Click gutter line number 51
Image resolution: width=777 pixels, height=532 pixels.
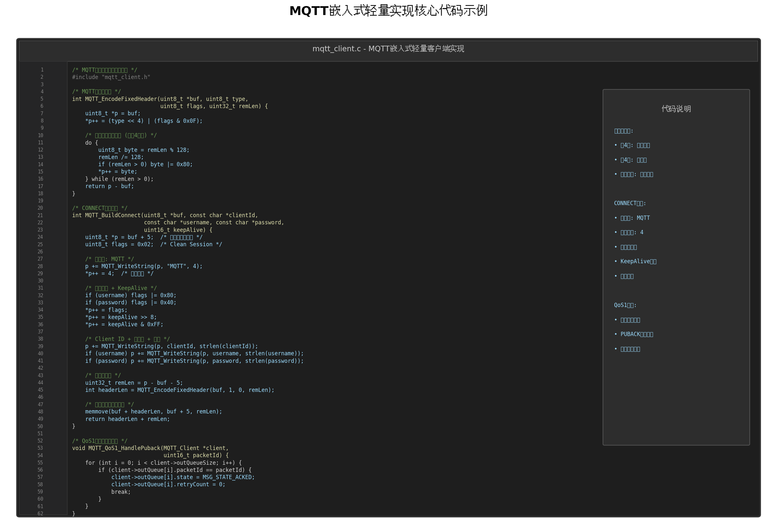40,433
